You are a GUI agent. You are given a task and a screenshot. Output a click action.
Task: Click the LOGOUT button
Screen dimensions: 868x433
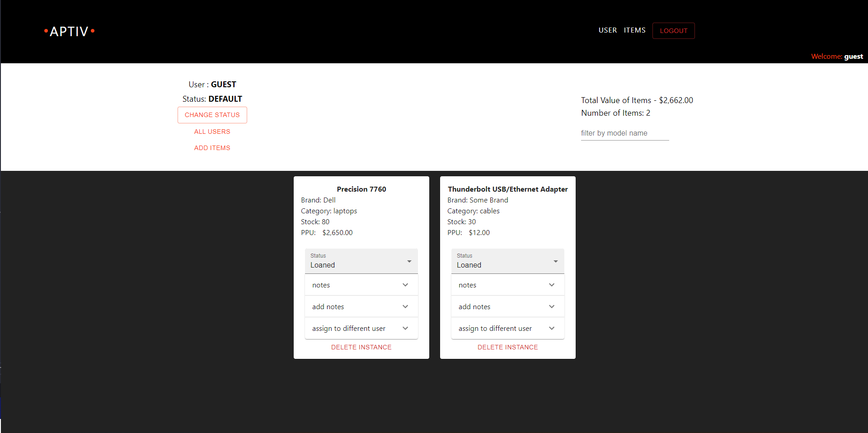(x=674, y=31)
